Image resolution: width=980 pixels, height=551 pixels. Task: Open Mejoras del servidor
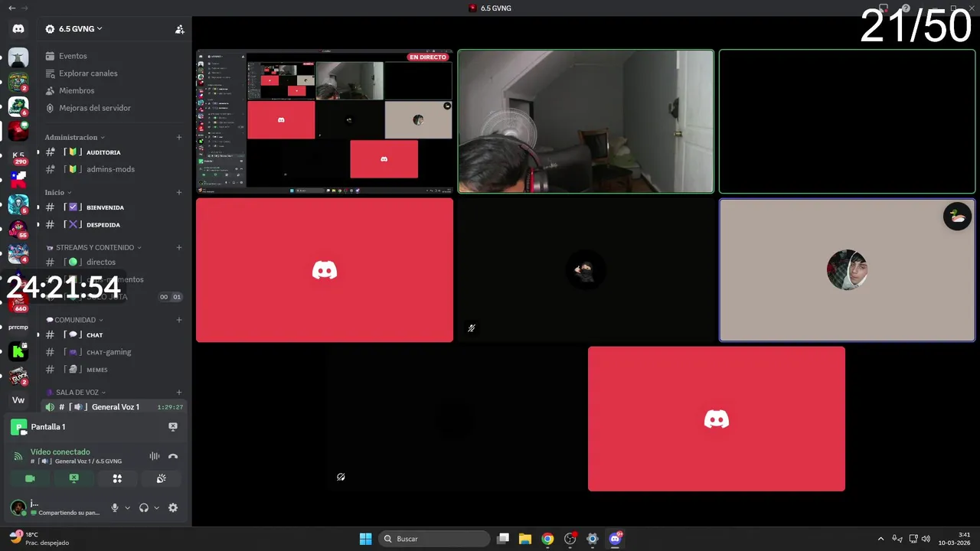coord(88,108)
